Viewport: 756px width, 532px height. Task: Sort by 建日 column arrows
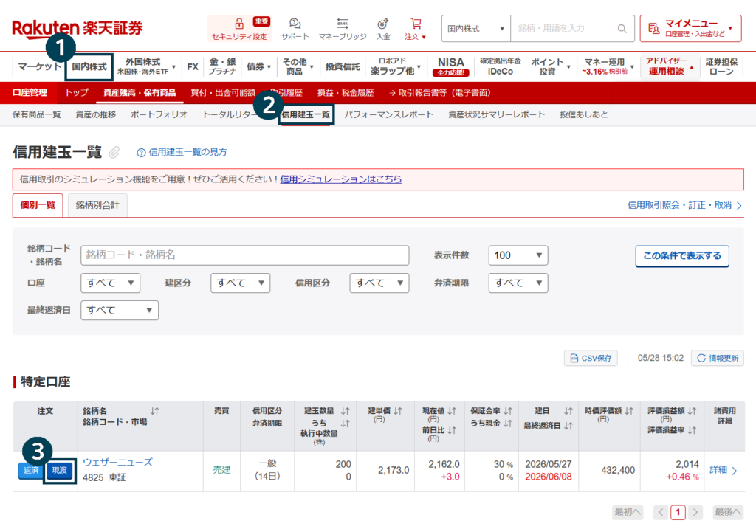(x=568, y=411)
